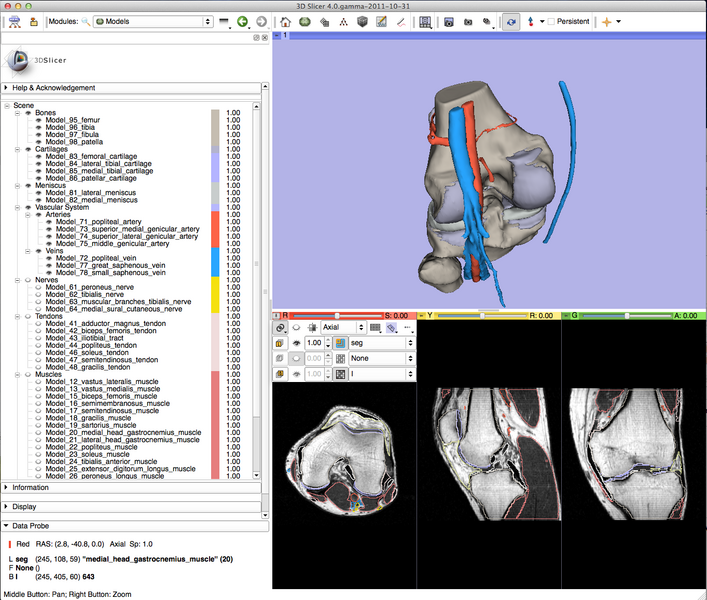707x600 pixels.
Task: Open the module search magnifier icon
Action: pyautogui.click(x=86, y=21)
